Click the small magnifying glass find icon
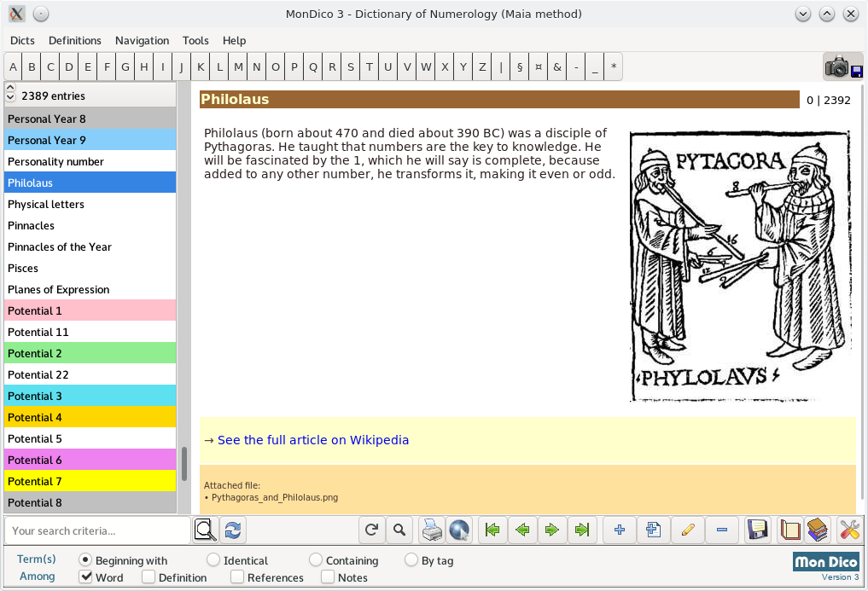The height and width of the screenshot is (591, 868). 399,530
